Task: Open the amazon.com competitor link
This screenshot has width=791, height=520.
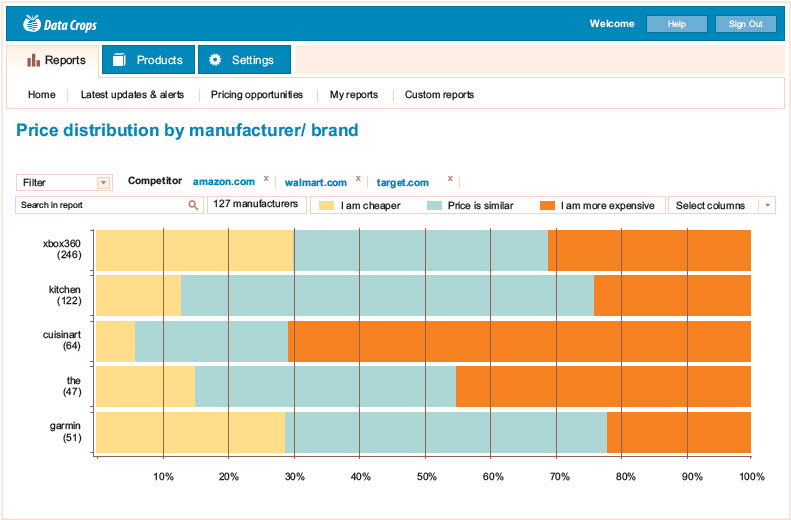Action: click(x=223, y=182)
